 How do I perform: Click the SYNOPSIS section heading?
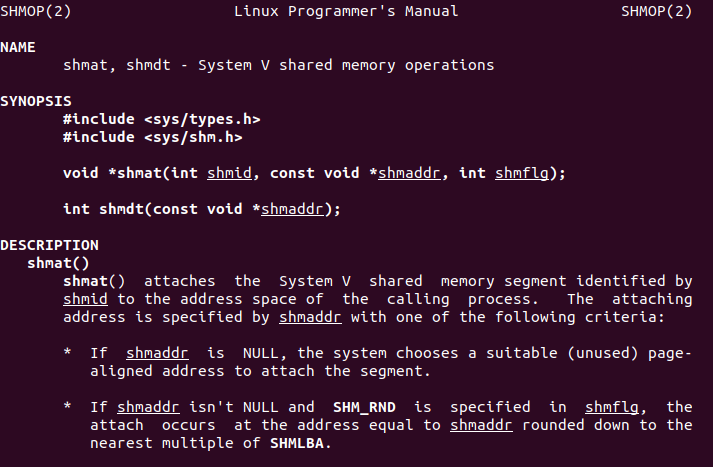point(35,101)
